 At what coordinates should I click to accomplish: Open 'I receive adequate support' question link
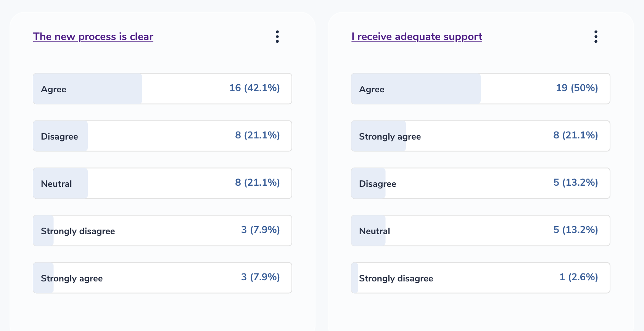pyautogui.click(x=417, y=37)
